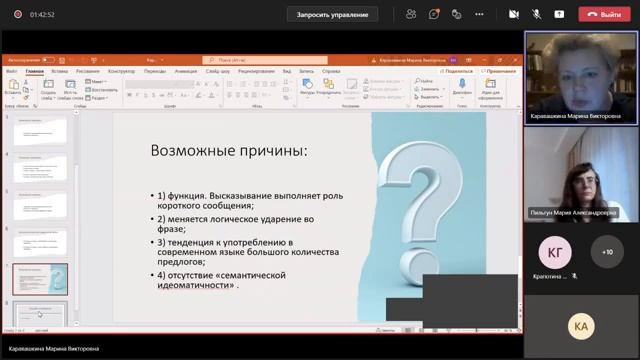Toggle italic formatting in font group

click(x=138, y=95)
